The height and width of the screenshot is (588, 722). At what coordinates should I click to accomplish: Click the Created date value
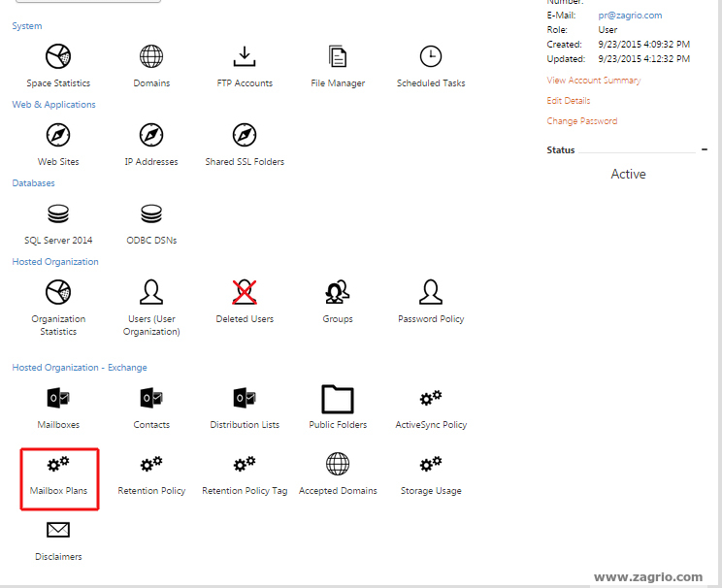(643, 45)
